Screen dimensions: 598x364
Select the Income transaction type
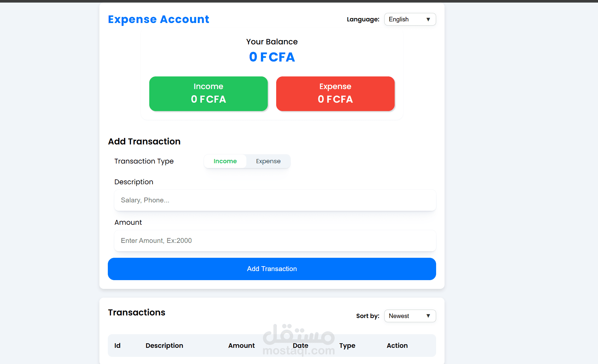tap(225, 161)
